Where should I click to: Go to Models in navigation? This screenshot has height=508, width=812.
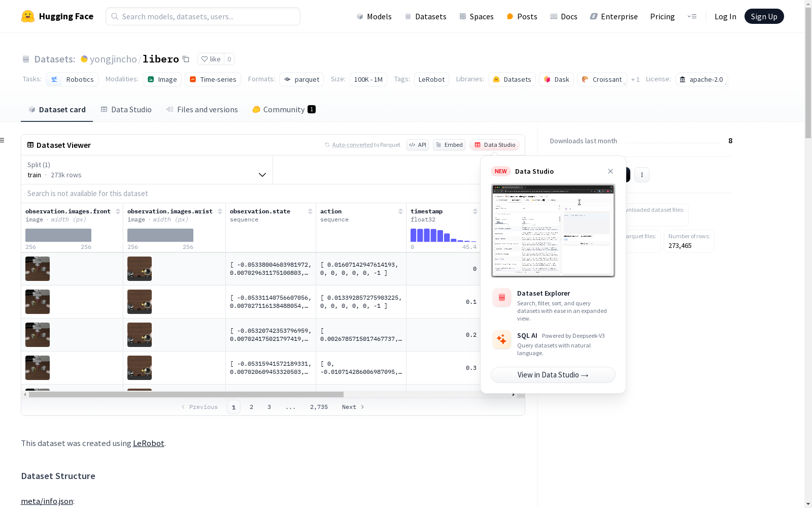(374, 16)
